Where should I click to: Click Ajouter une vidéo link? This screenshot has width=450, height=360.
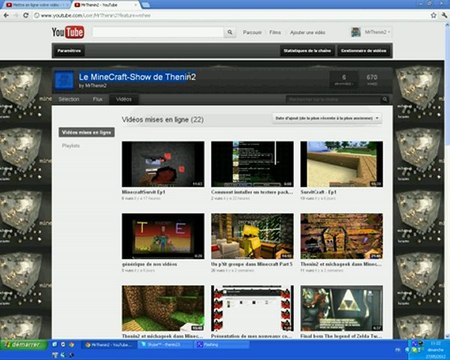307,32
